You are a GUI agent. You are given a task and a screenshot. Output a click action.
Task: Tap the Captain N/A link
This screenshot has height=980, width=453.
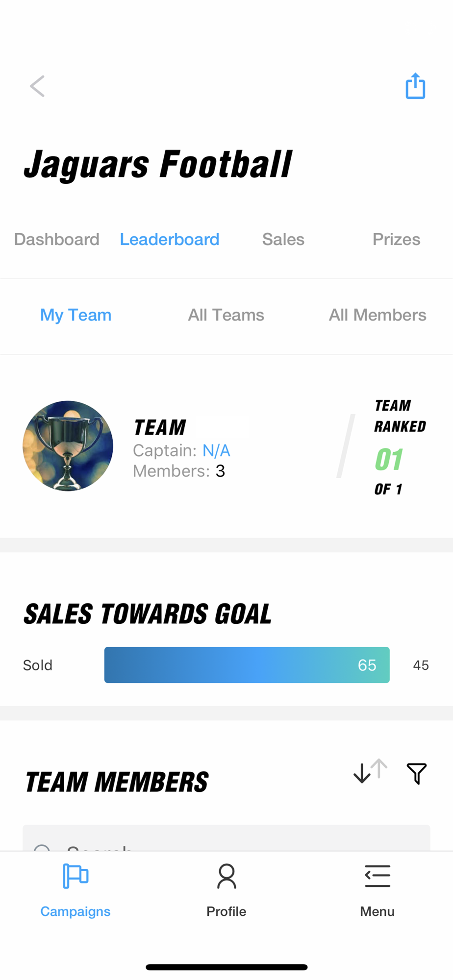[x=216, y=450]
